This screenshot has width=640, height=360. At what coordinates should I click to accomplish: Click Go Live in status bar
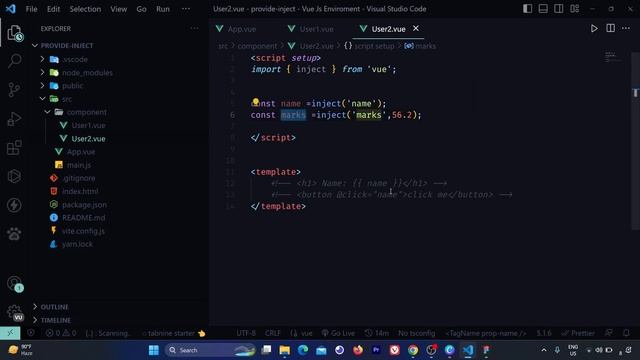[x=338, y=333]
